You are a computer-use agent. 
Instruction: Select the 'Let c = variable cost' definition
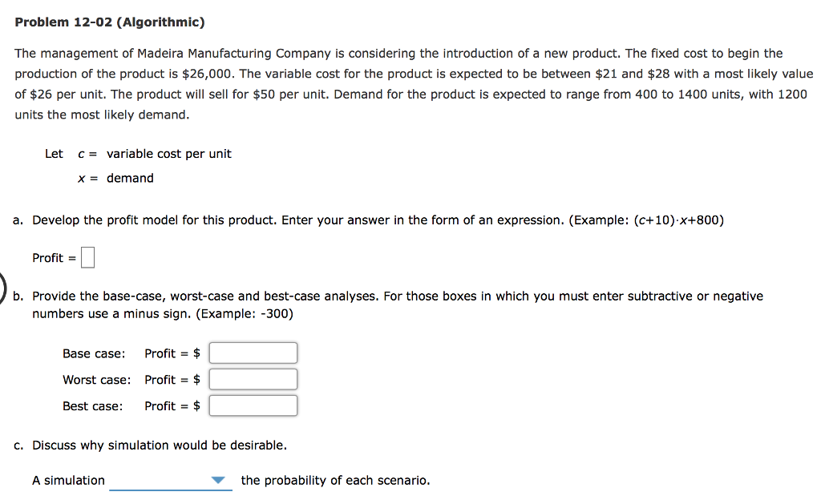pos(138,153)
